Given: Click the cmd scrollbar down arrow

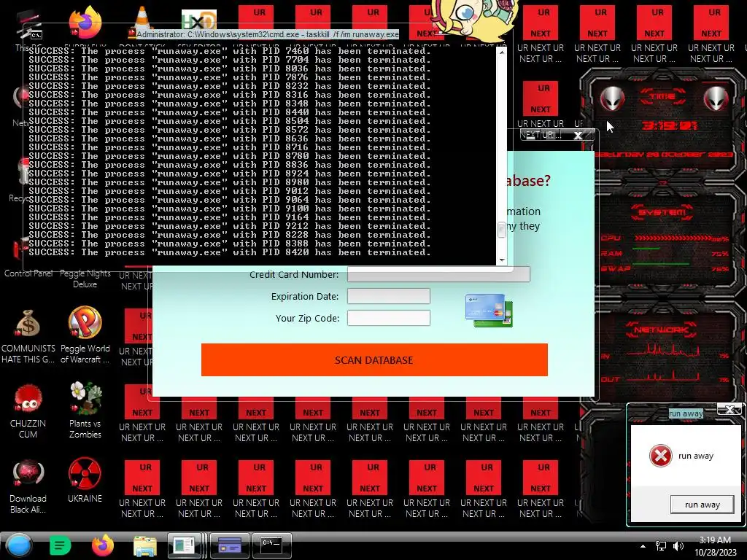Looking at the screenshot, I should tap(501, 260).
